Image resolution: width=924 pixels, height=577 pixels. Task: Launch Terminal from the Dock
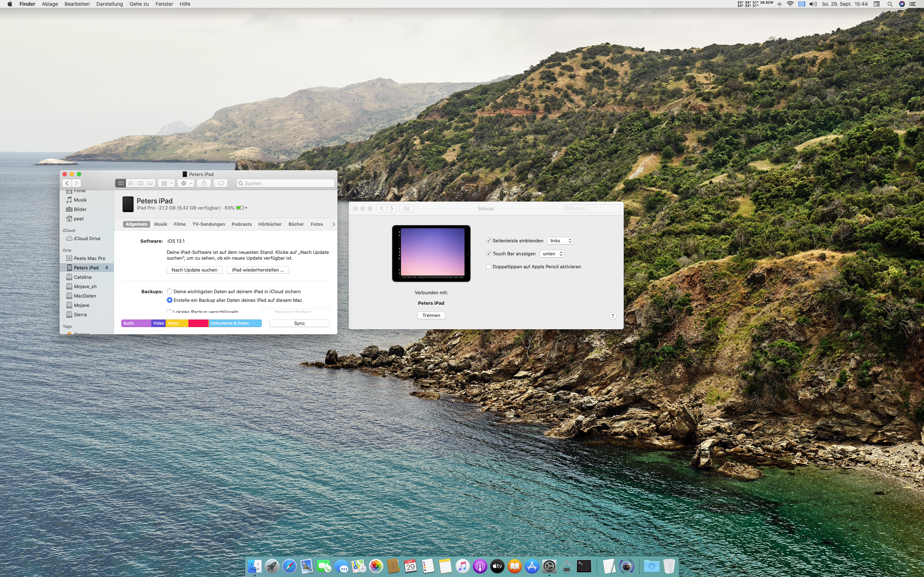tap(584, 566)
